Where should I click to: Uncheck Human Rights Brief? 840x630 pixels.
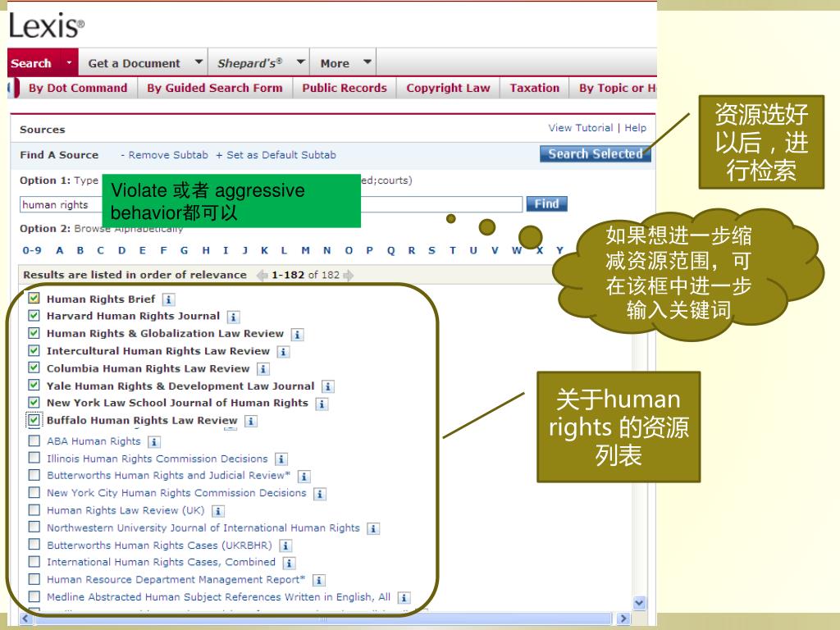[x=34, y=298]
